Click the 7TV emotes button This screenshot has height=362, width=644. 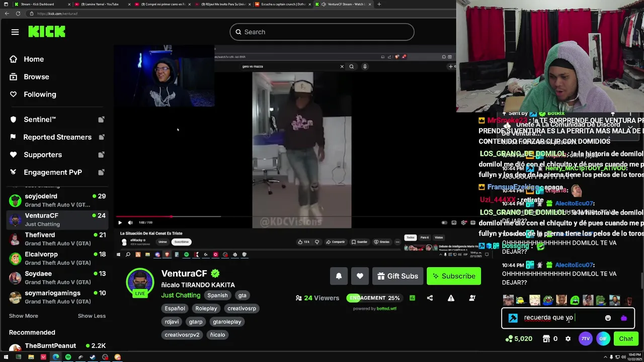point(585,339)
